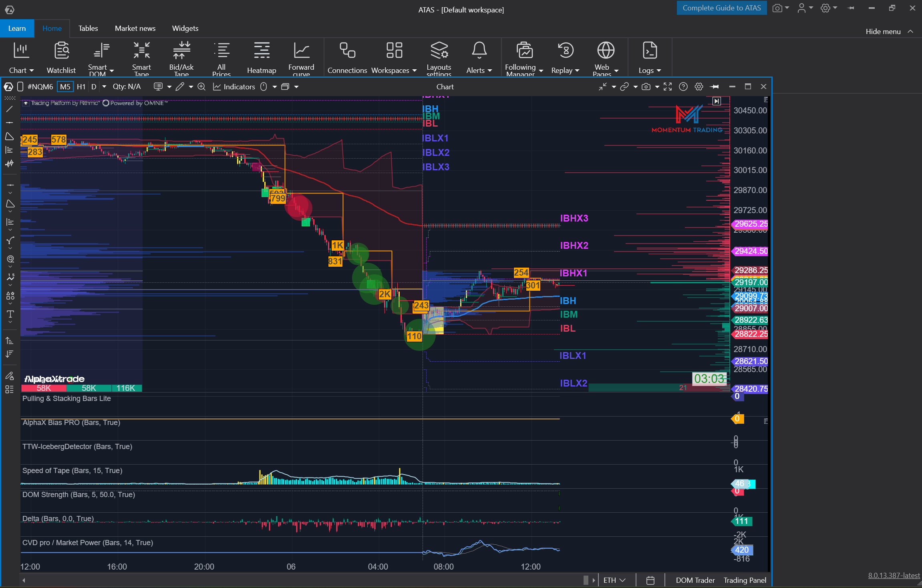Viewport: 922px width, 588px height.
Task: Click Hide menu
Action: 890,31
